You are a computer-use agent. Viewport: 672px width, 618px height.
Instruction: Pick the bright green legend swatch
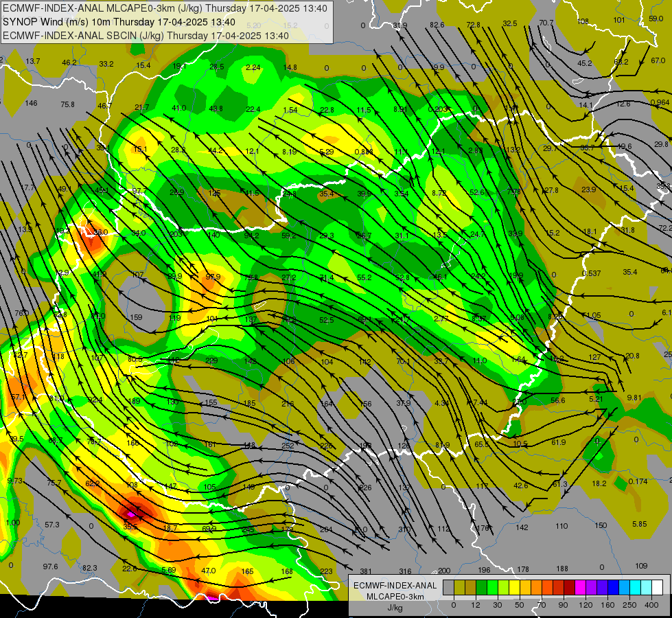click(x=492, y=587)
